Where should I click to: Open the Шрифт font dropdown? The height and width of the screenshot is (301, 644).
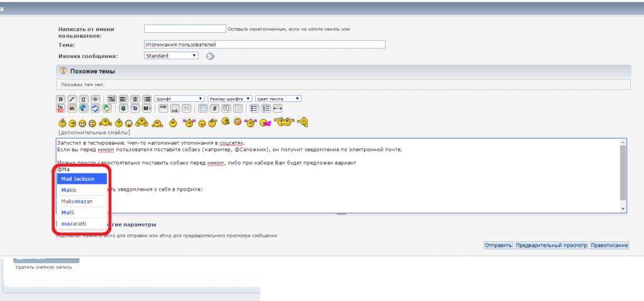179,99
